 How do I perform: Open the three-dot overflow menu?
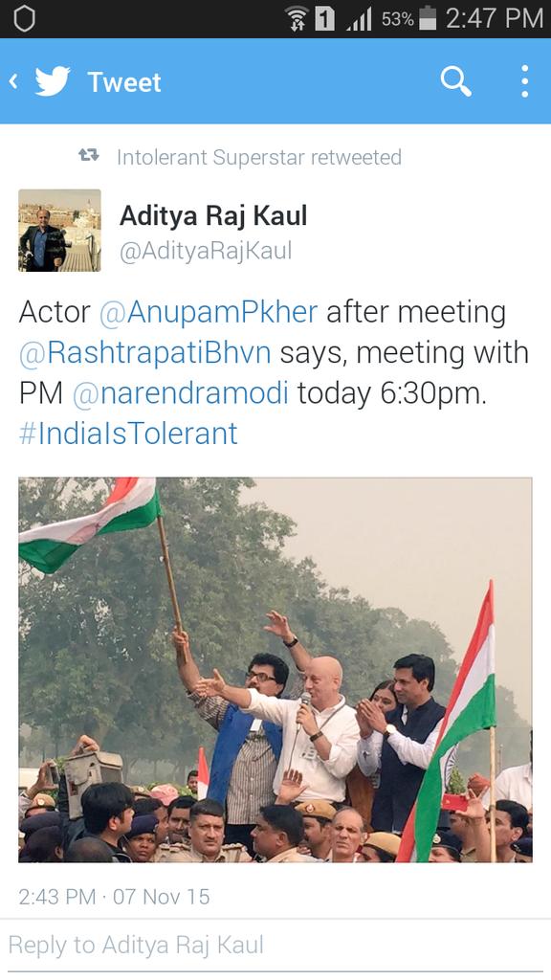pos(525,81)
